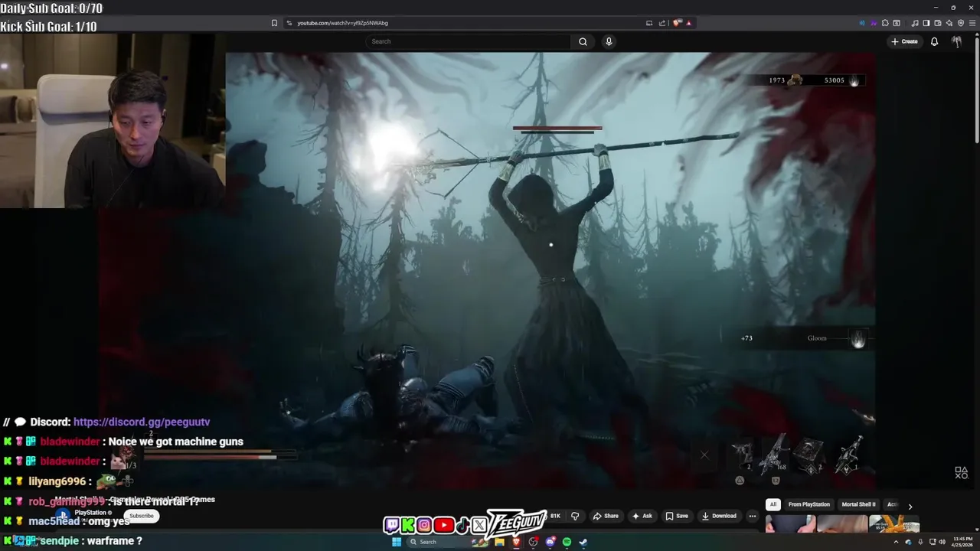
Task: Subscribe to the PlayStation channel
Action: click(141, 516)
